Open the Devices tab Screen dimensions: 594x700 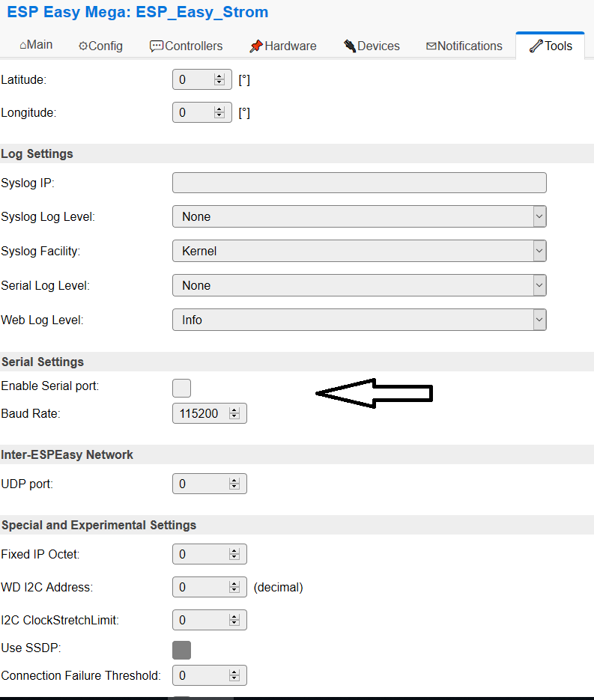[x=372, y=46]
